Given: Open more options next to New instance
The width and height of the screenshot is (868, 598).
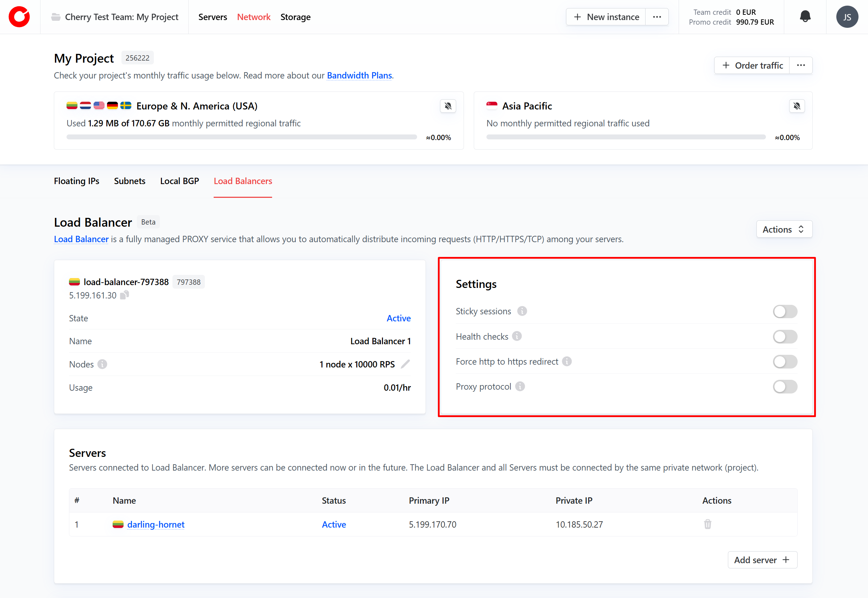Looking at the screenshot, I should point(657,17).
